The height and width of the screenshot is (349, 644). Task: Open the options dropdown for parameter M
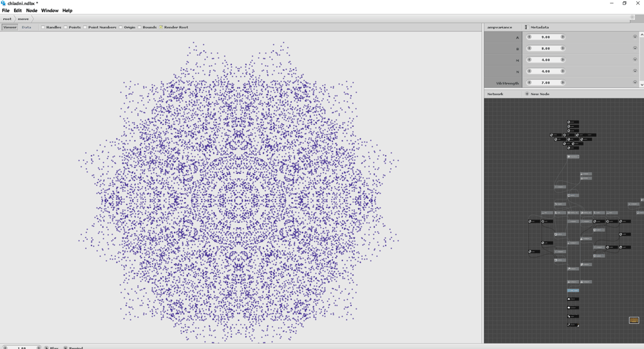point(635,60)
